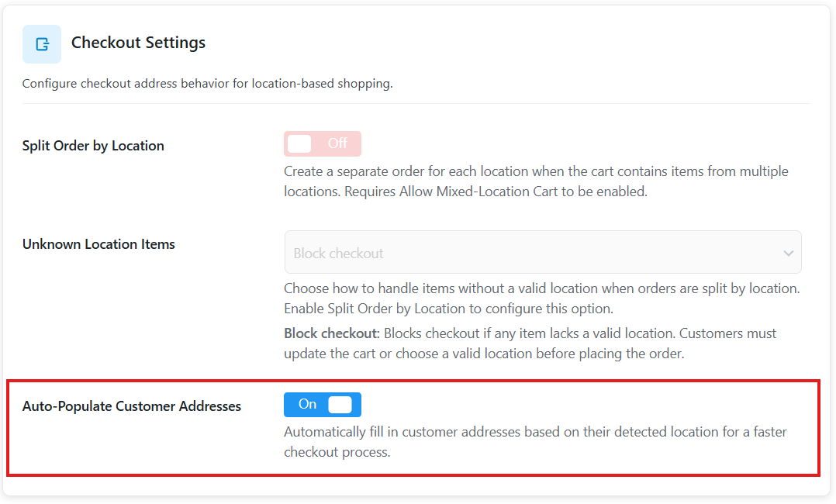Click the 'Off' text on Split Order switch
The image size is (836, 504).
(x=337, y=143)
